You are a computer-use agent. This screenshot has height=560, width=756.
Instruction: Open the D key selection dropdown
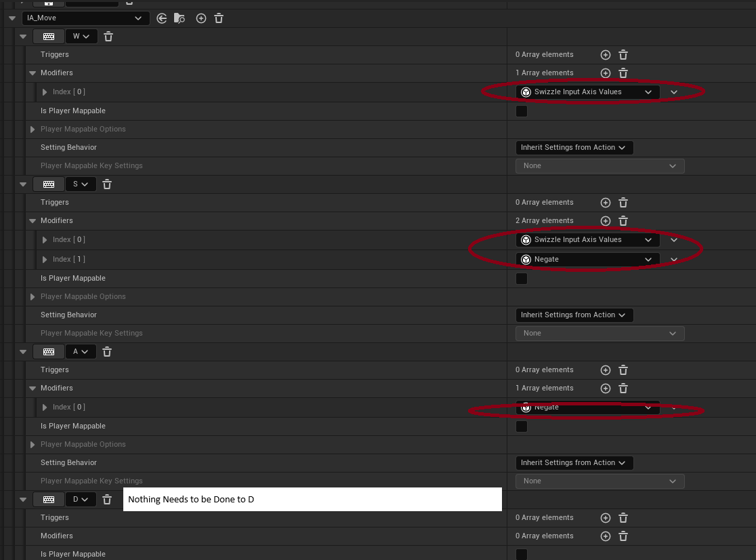point(81,499)
